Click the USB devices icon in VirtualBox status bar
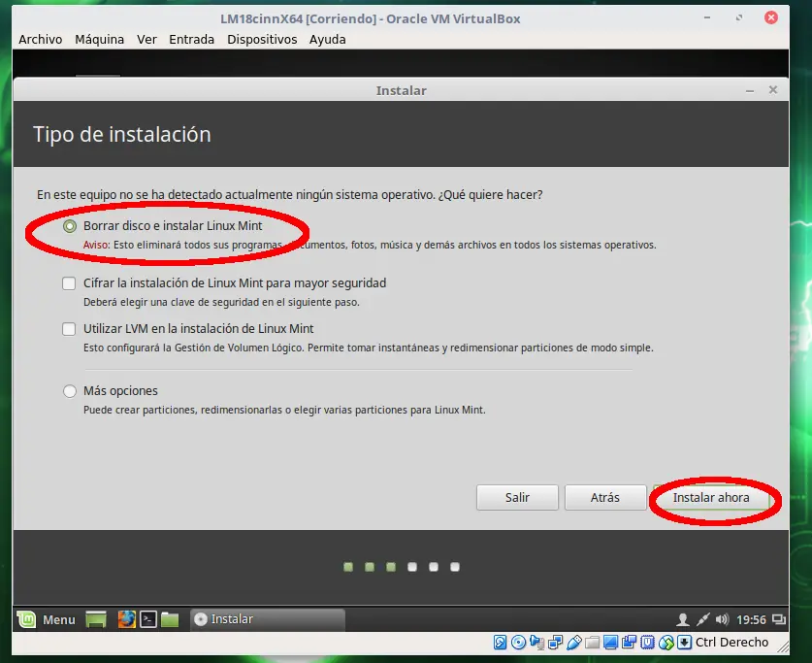Image resolution: width=812 pixels, height=663 pixels. (x=573, y=643)
